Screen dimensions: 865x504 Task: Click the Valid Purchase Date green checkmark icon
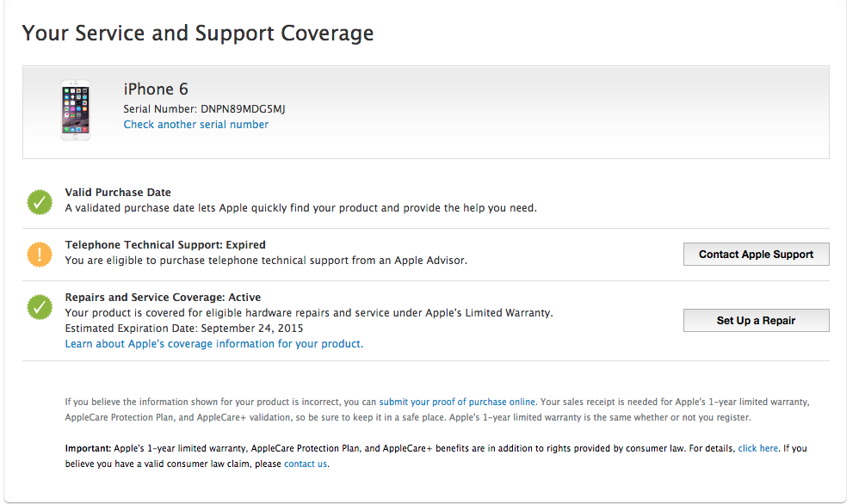40,202
